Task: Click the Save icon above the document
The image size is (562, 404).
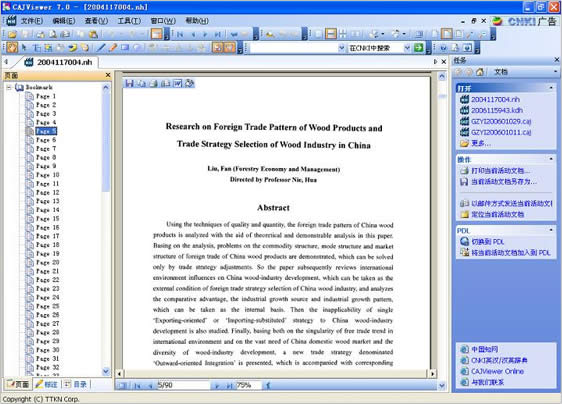Action: click(129, 84)
